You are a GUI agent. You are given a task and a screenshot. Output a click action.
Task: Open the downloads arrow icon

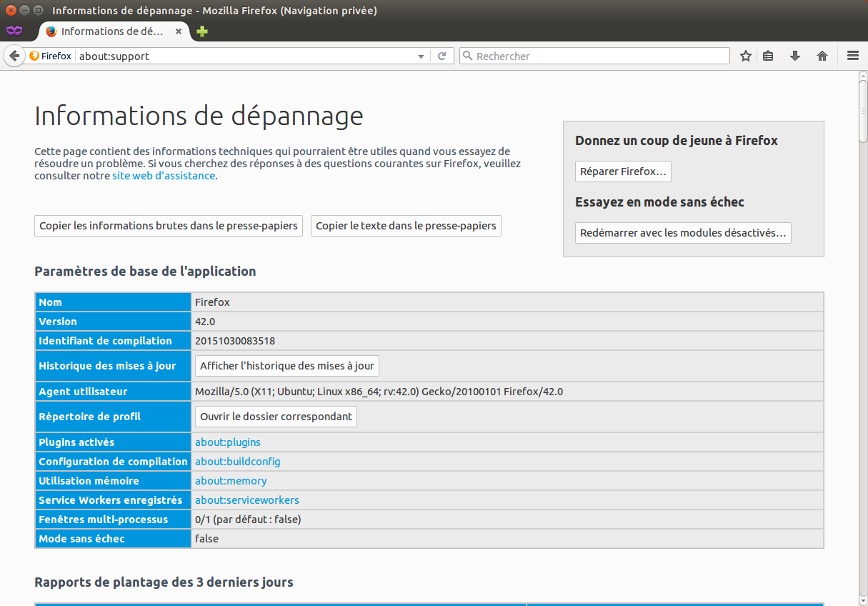(795, 56)
